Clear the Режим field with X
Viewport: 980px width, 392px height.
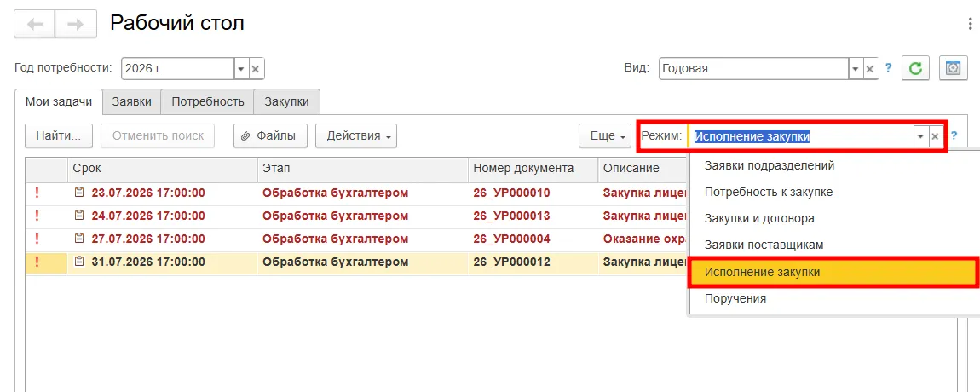[x=935, y=136]
